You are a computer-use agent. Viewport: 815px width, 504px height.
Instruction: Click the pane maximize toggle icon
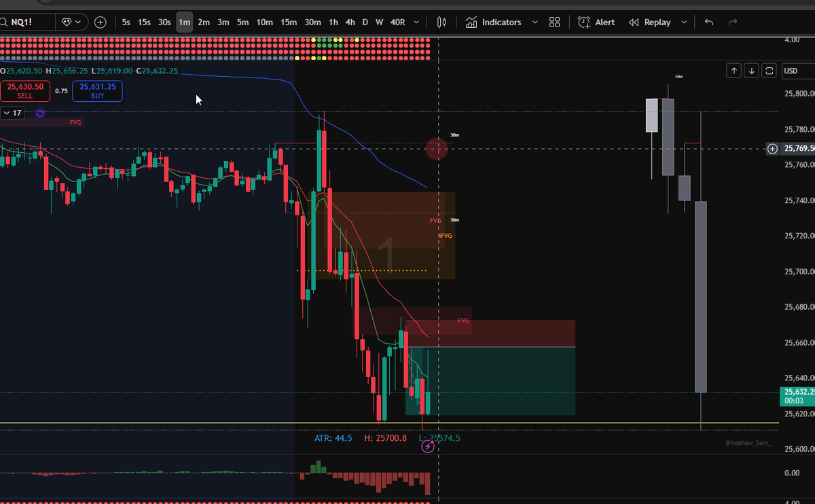769,71
